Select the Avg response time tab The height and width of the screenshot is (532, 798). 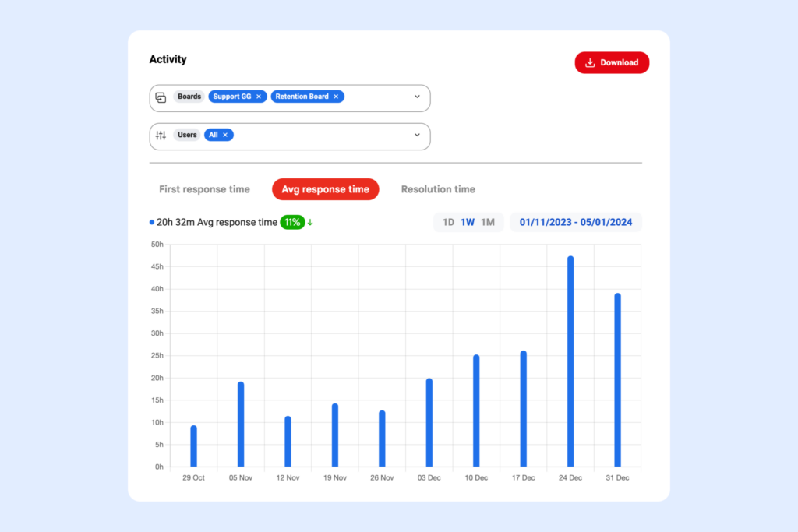(x=325, y=189)
